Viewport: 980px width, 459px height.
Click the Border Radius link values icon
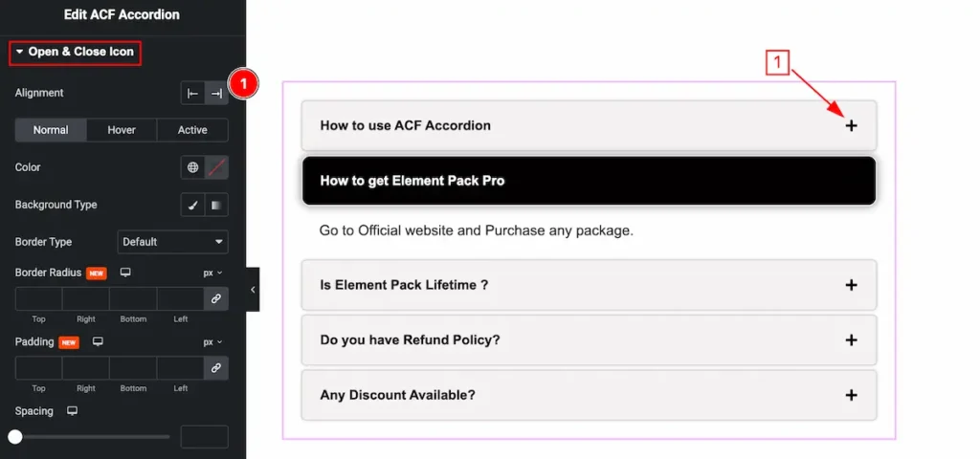point(216,299)
